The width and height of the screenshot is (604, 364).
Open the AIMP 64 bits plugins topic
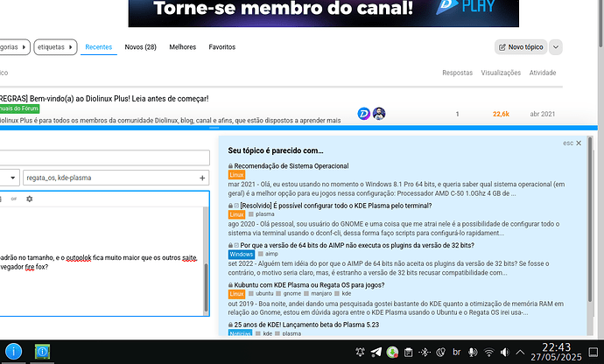click(x=357, y=245)
